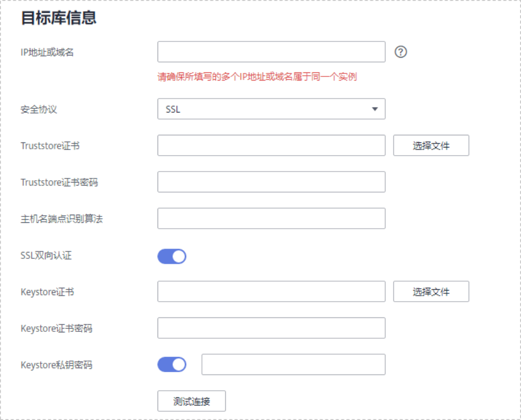Screen dimensions: 521x420
Task: Turn off the Keystore私钥密码 switch
Action: click(x=172, y=365)
